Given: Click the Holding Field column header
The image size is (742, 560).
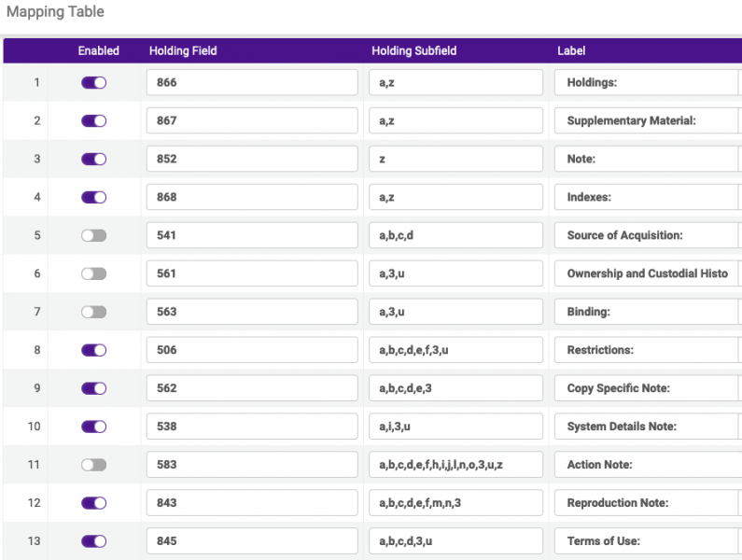Looking at the screenshot, I should (183, 50).
